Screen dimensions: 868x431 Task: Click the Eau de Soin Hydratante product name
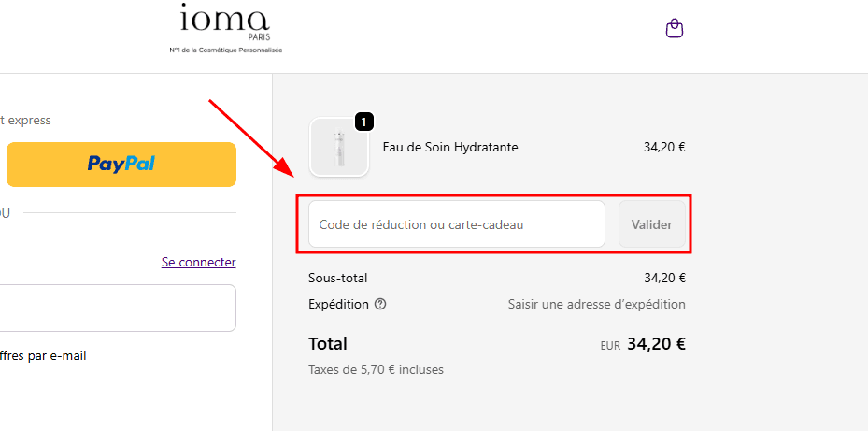click(450, 147)
